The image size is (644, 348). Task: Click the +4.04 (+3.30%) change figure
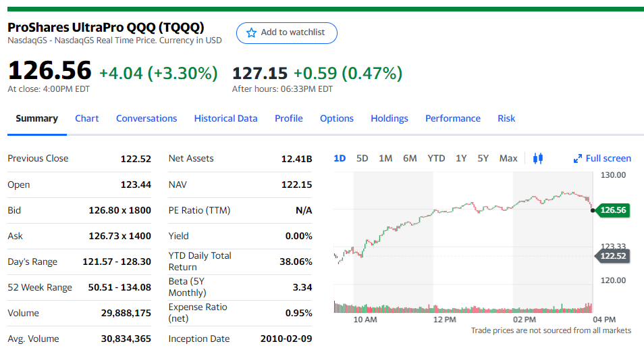pos(159,74)
